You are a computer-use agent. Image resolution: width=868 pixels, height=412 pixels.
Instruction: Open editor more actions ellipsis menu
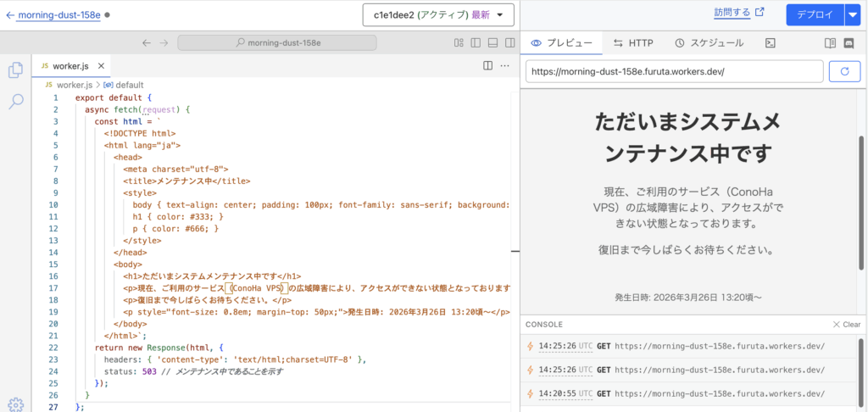[x=506, y=65]
